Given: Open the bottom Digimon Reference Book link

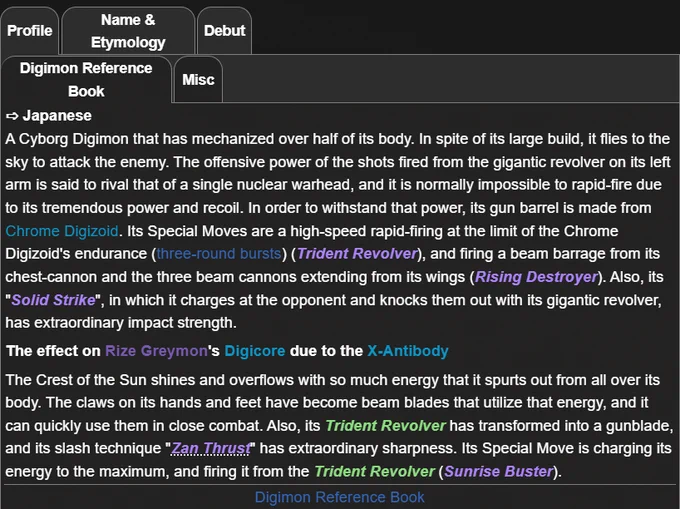Looking at the screenshot, I should (340, 497).
